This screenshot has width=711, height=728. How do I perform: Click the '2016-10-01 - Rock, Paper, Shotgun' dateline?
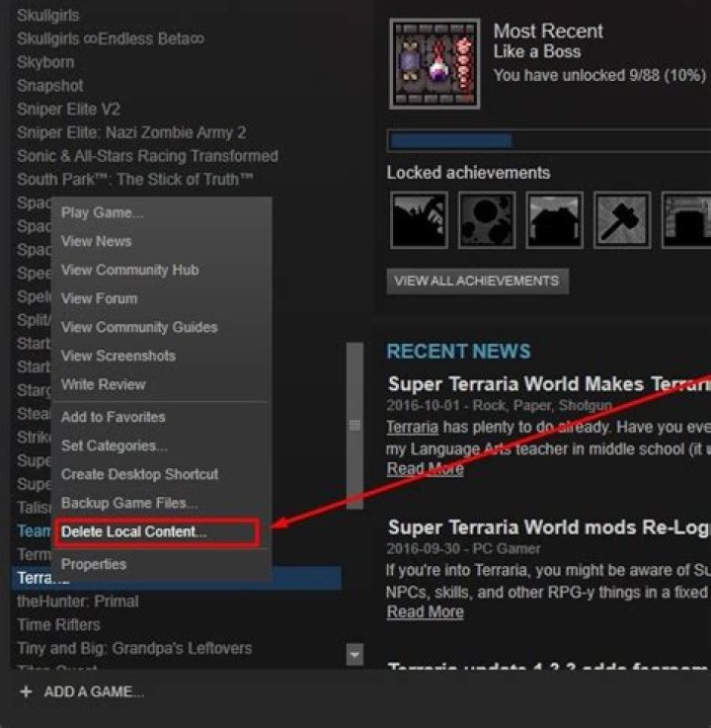point(500,405)
